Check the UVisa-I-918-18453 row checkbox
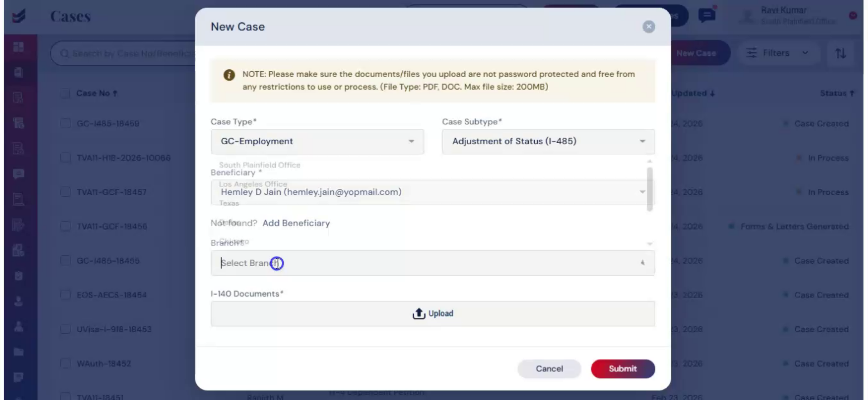The height and width of the screenshot is (400, 868). pyautogui.click(x=65, y=329)
